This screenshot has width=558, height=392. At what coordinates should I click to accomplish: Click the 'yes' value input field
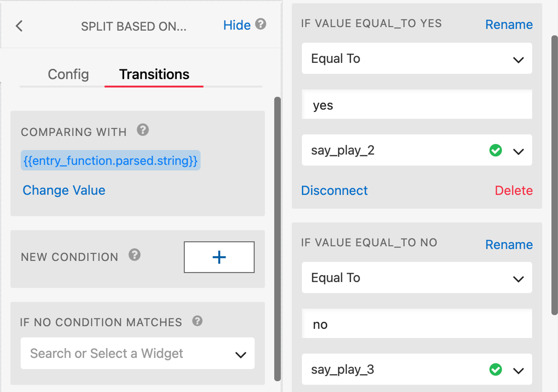pyautogui.click(x=417, y=105)
